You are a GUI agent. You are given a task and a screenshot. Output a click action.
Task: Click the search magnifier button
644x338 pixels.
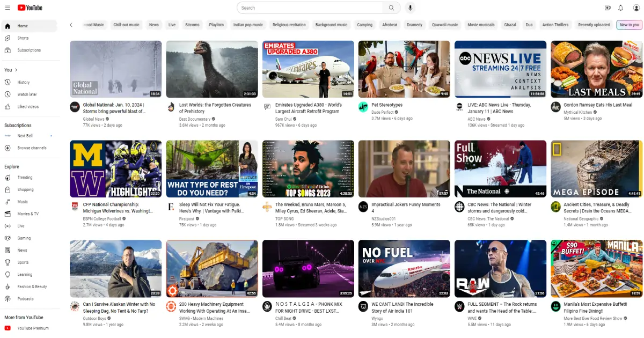(x=391, y=8)
